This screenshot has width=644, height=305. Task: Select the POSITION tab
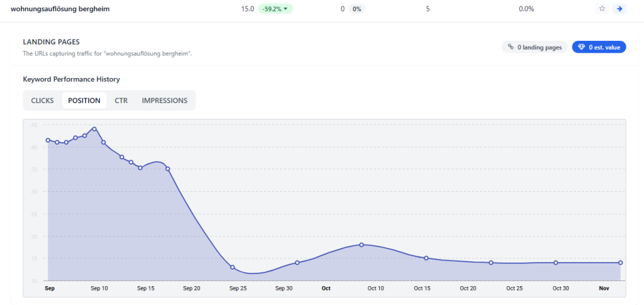pos(84,101)
